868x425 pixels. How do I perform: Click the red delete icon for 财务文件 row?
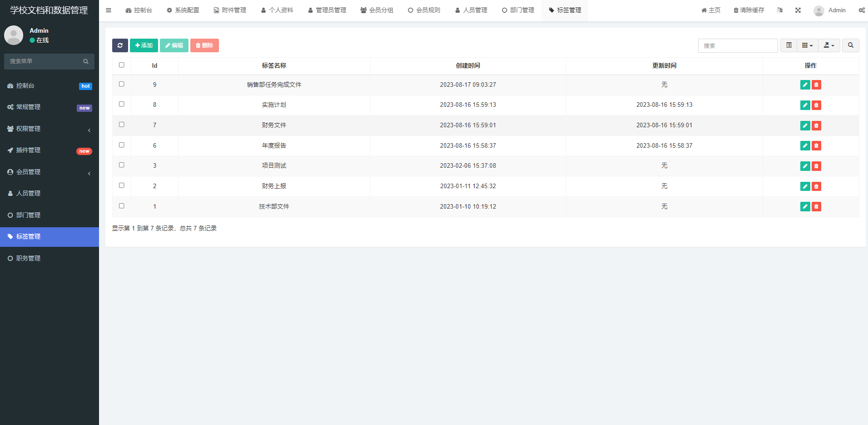(816, 125)
